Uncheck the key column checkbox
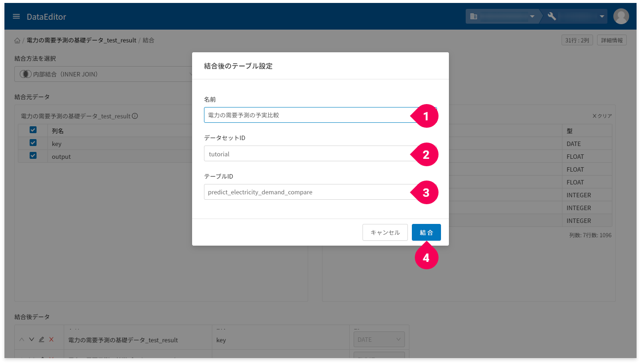The image size is (641, 364). tap(33, 143)
